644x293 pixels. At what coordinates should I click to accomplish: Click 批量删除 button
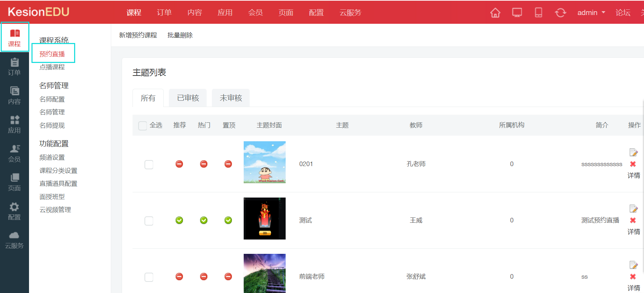[x=180, y=35]
